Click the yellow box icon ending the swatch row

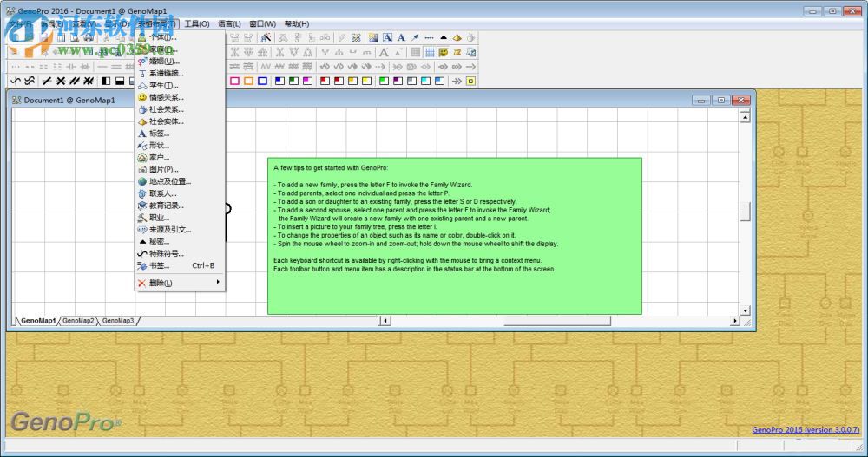[470, 81]
